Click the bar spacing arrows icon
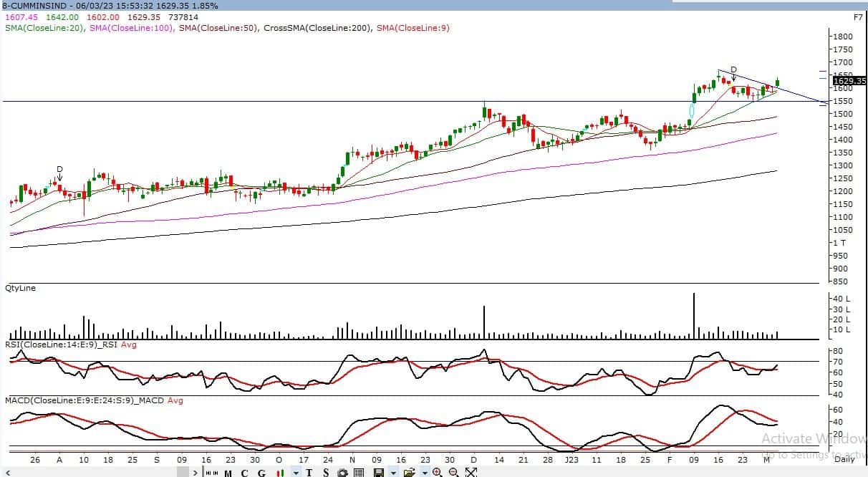Screen dimensions: 868x477 tap(211, 472)
